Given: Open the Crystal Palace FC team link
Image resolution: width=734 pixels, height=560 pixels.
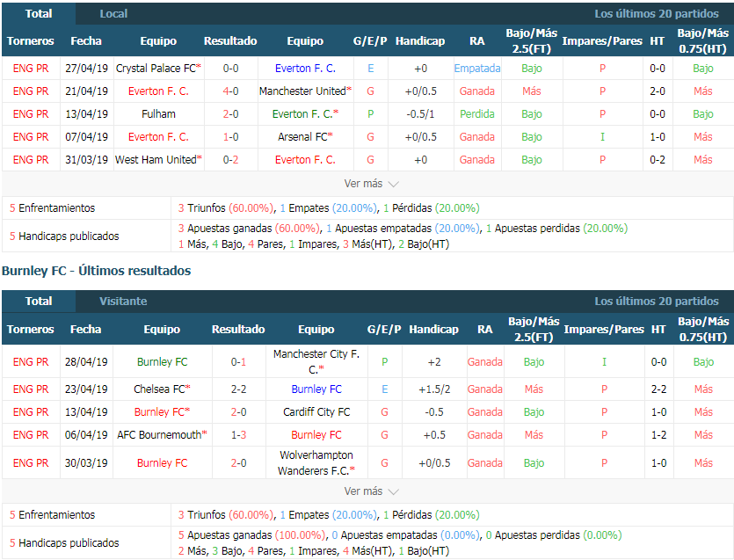Looking at the screenshot, I should point(156,69).
